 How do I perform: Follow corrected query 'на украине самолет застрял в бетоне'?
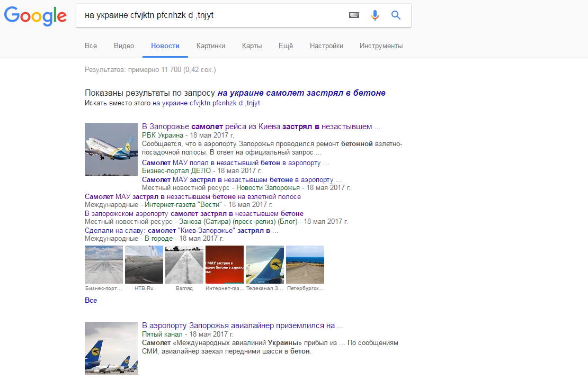301,93
